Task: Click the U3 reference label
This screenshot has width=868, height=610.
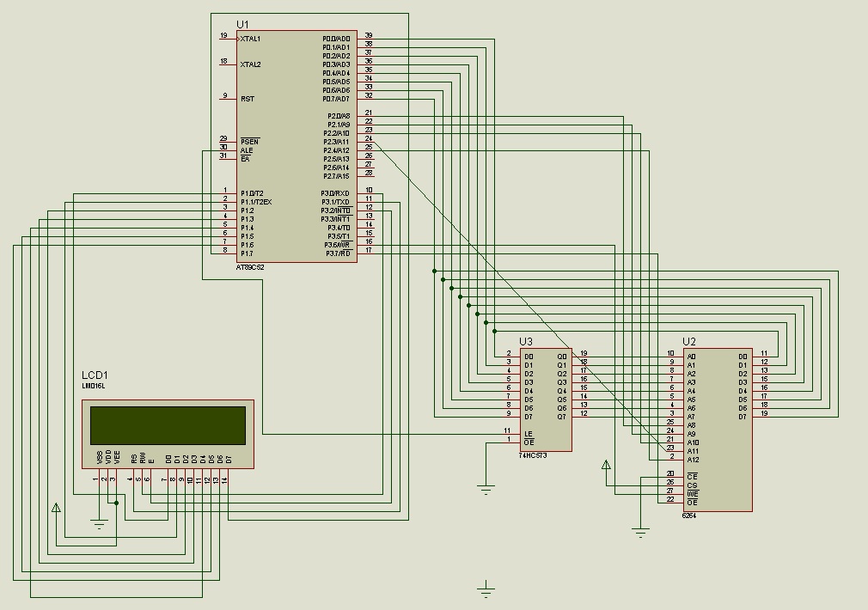Action: click(x=526, y=342)
